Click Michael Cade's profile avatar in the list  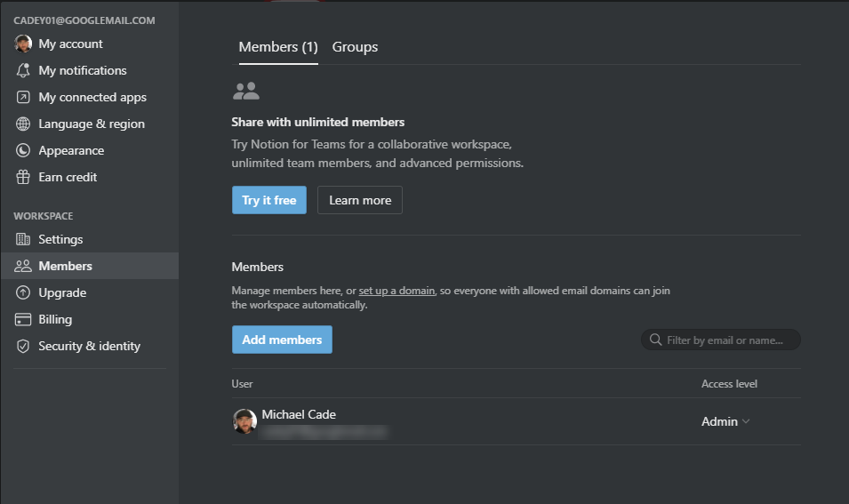click(x=245, y=421)
